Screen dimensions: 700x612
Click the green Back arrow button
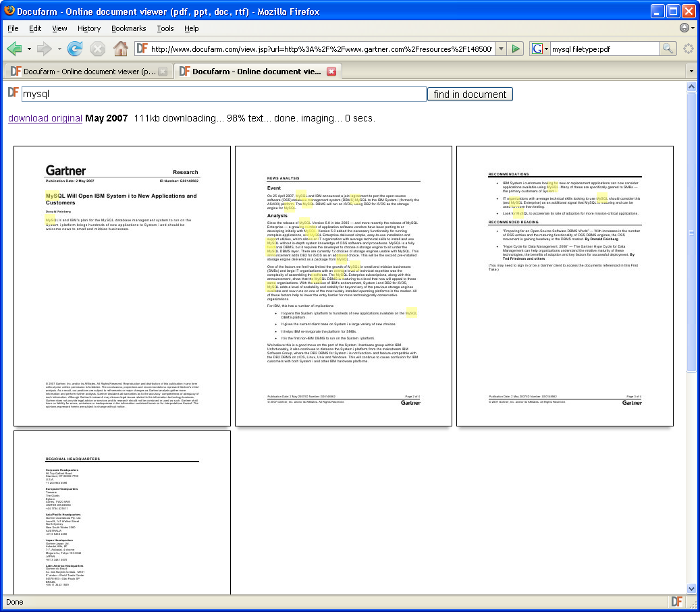[15, 49]
